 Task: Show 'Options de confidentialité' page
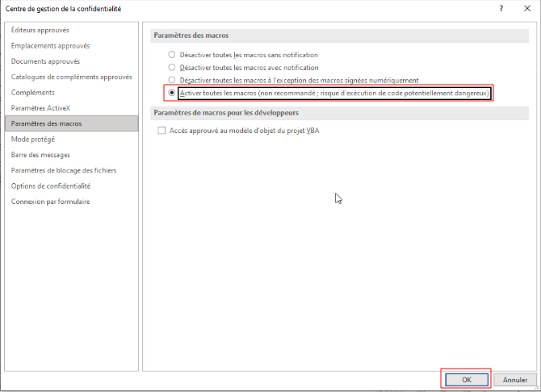(51, 186)
